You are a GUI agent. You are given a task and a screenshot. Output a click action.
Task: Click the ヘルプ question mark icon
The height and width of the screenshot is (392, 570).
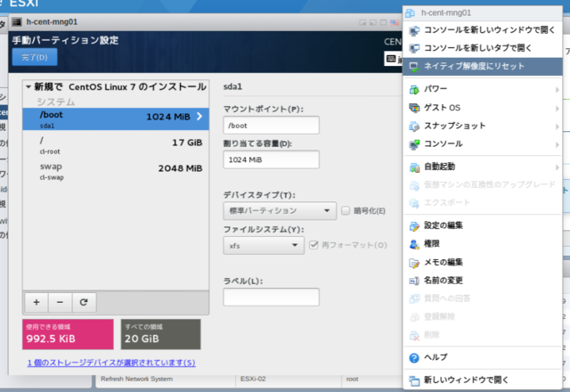click(x=414, y=358)
